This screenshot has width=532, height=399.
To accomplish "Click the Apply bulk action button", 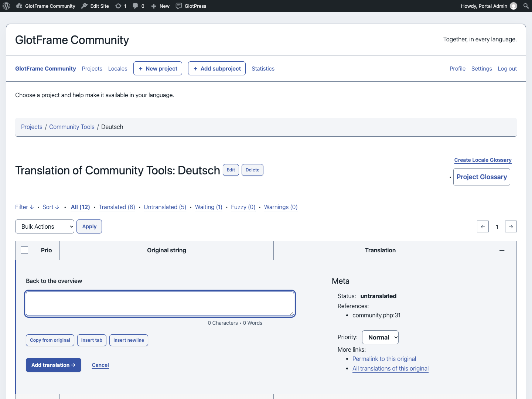I will click(89, 226).
